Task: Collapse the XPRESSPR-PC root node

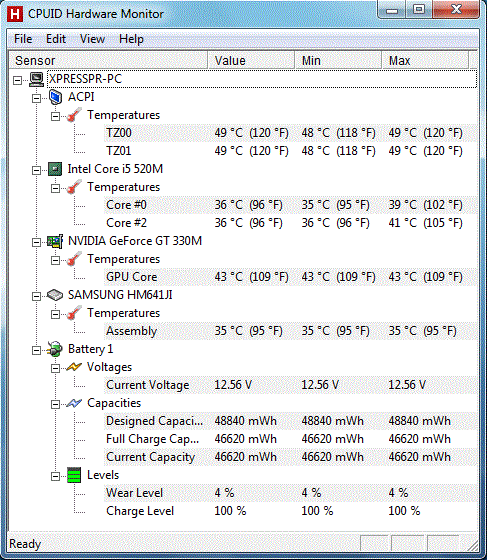Action: pos(17,80)
